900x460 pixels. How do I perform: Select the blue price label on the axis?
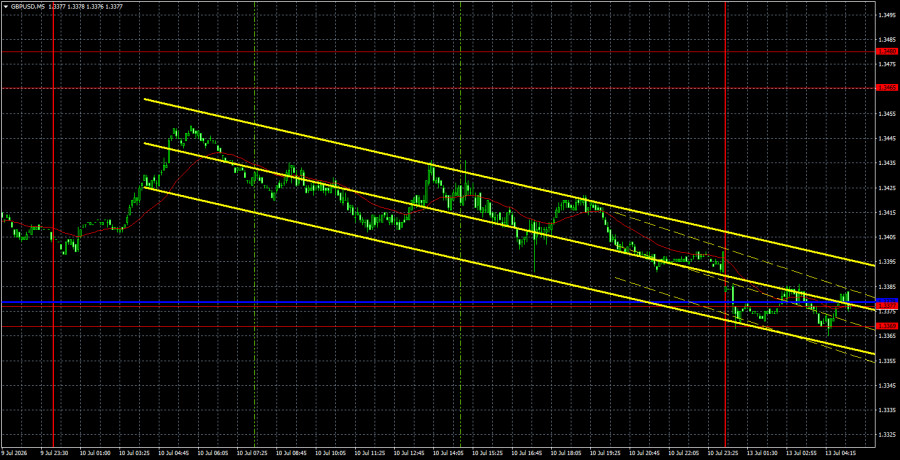[x=887, y=301]
